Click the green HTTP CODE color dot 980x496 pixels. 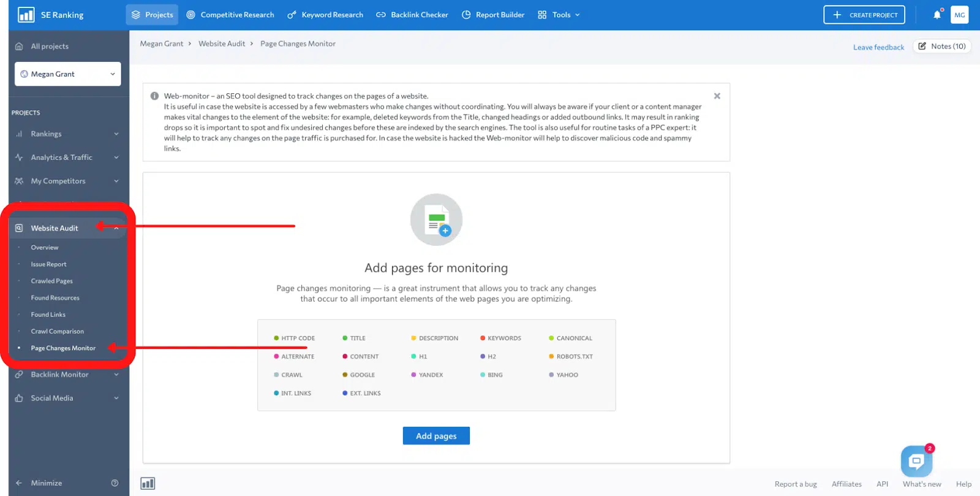coord(276,338)
